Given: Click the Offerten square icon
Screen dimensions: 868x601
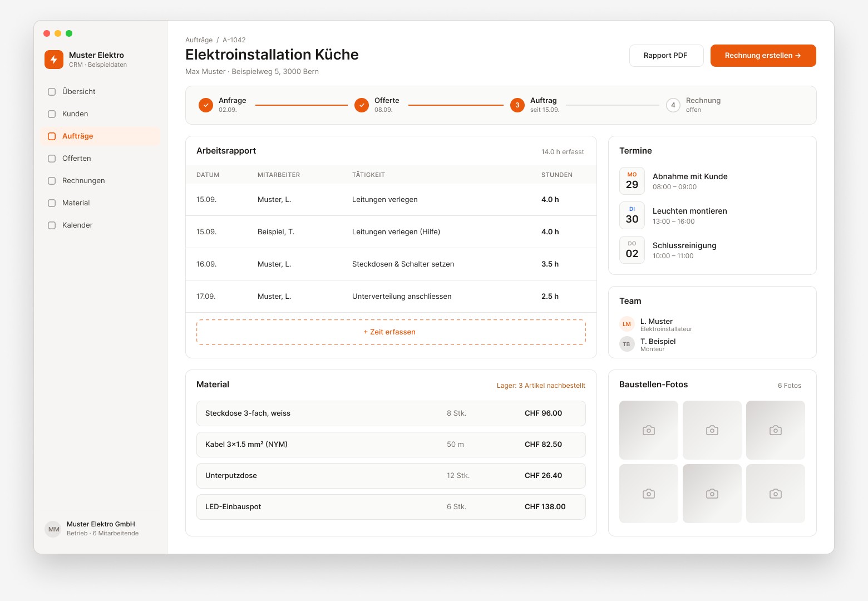Looking at the screenshot, I should [x=52, y=159].
